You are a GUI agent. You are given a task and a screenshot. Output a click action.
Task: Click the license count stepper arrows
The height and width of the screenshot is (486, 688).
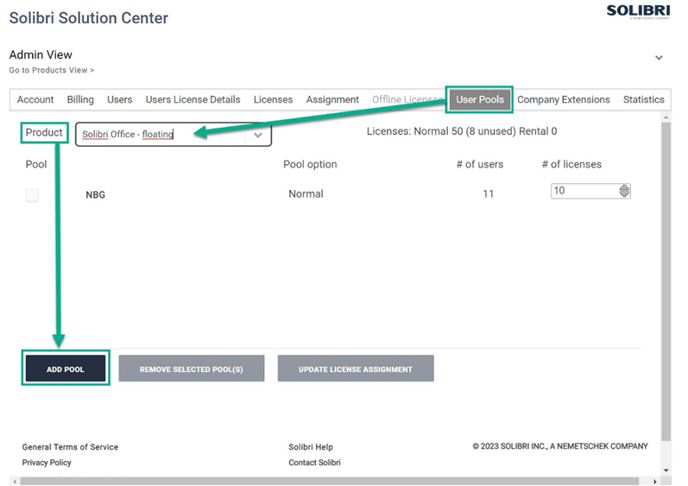pos(625,191)
